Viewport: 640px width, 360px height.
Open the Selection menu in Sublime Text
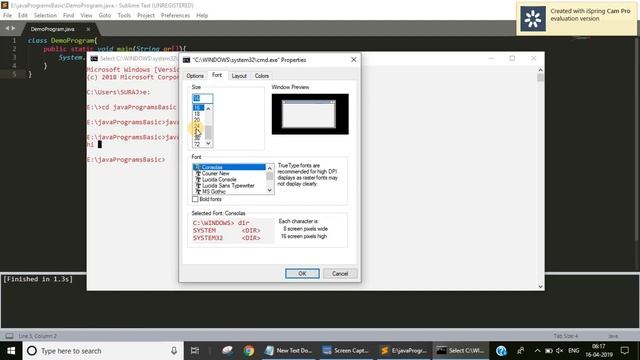pos(45,15)
